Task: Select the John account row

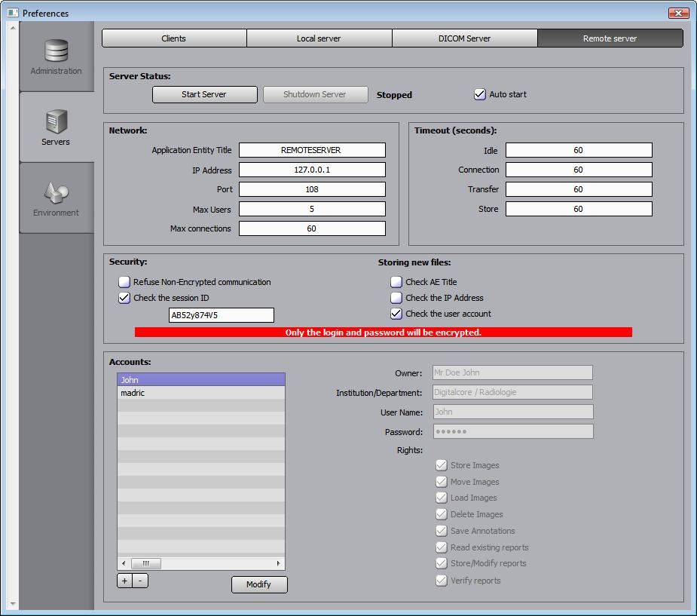Action: pyautogui.click(x=201, y=379)
